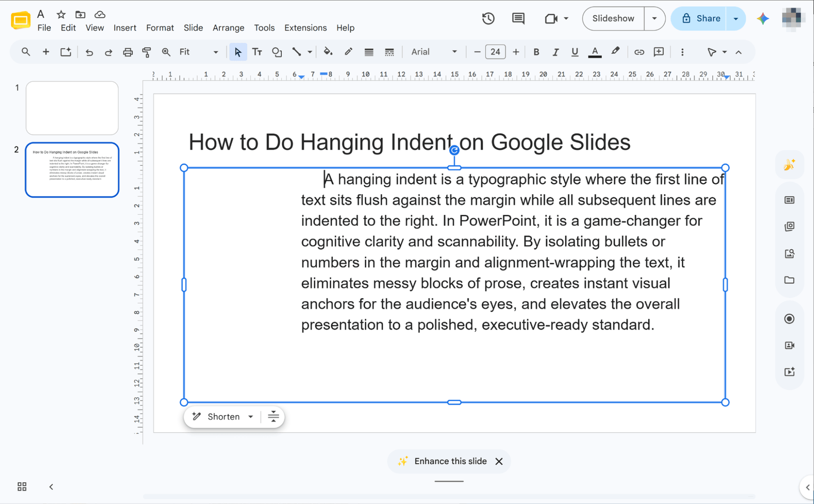This screenshot has height=504, width=814.
Task: Star this presentation
Action: 61,14
